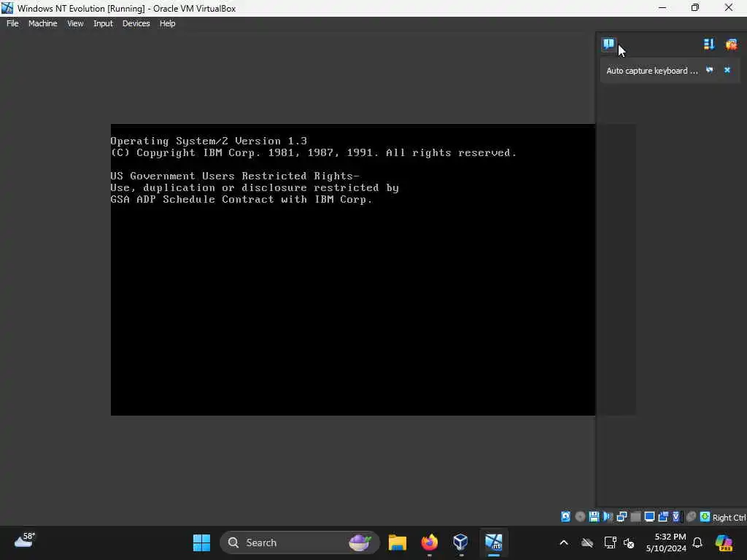Open Firefox from the taskbar
747x560 pixels.
(429, 542)
